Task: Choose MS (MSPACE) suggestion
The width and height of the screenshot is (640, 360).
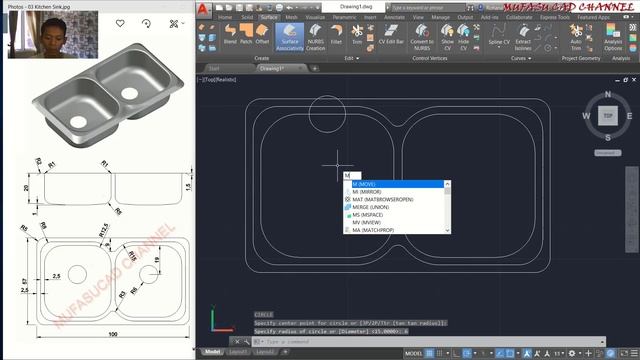Action: (x=394, y=215)
